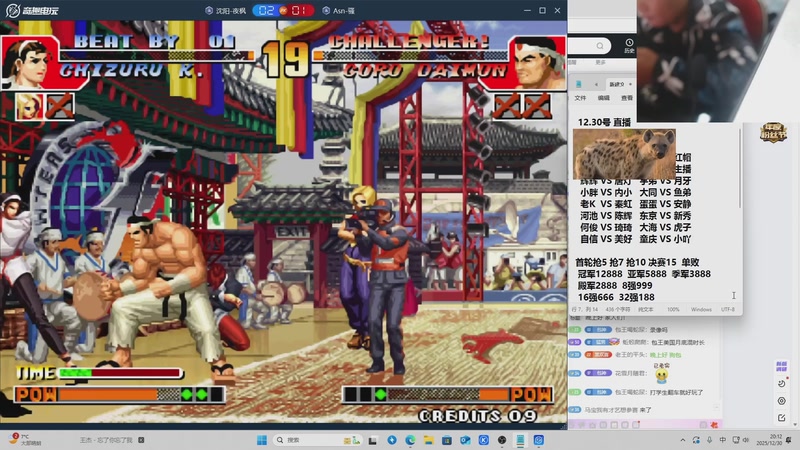Click the blue score 02 in title bar
Image resolution: width=800 pixels, height=450 pixels.
point(266,10)
